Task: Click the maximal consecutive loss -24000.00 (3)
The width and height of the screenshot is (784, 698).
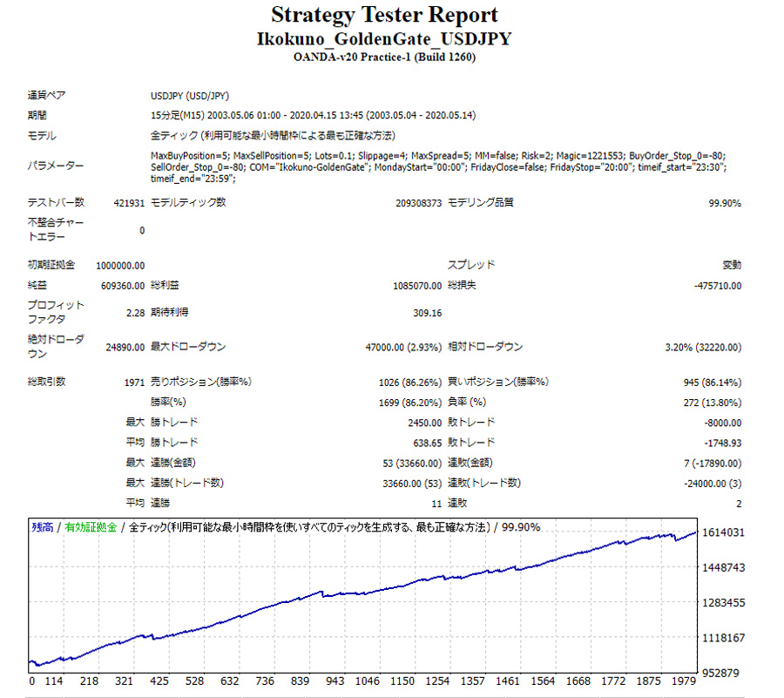Action: tap(713, 484)
